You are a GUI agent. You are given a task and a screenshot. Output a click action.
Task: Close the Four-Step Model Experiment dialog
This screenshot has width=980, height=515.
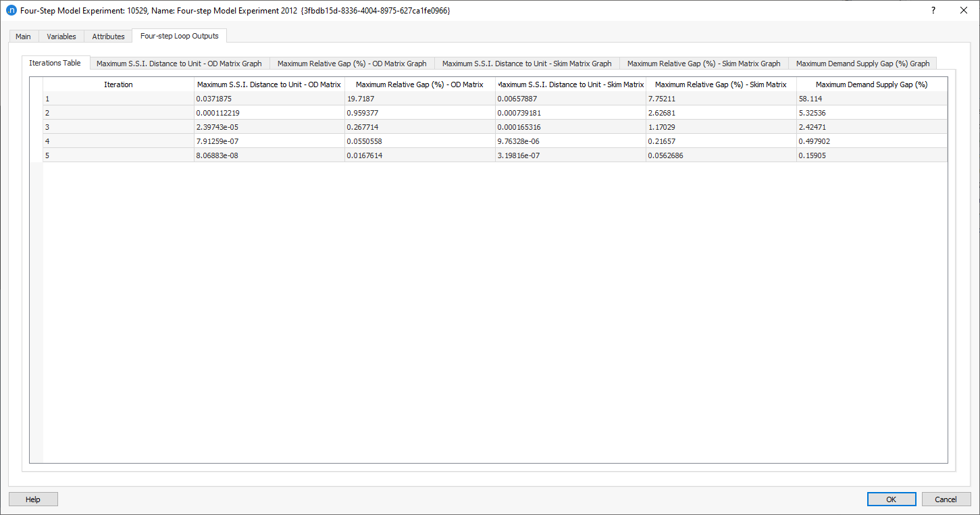(x=964, y=11)
